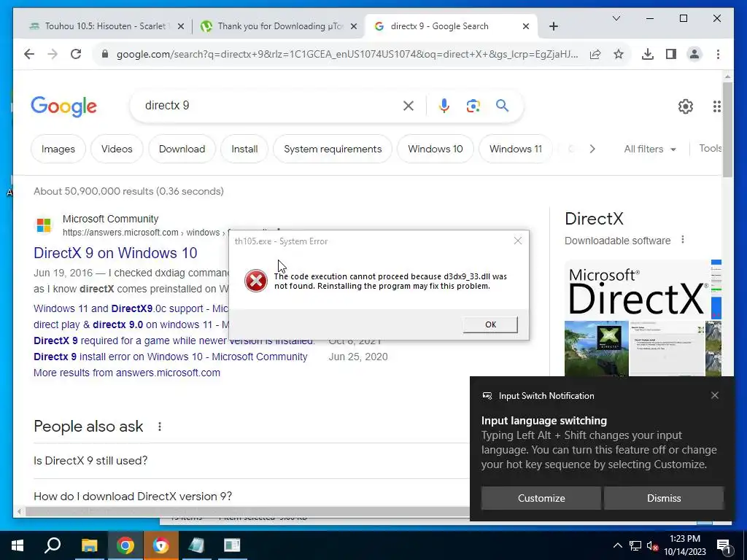Expand How do I download DirectX question
747x560 pixels.
[251, 496]
